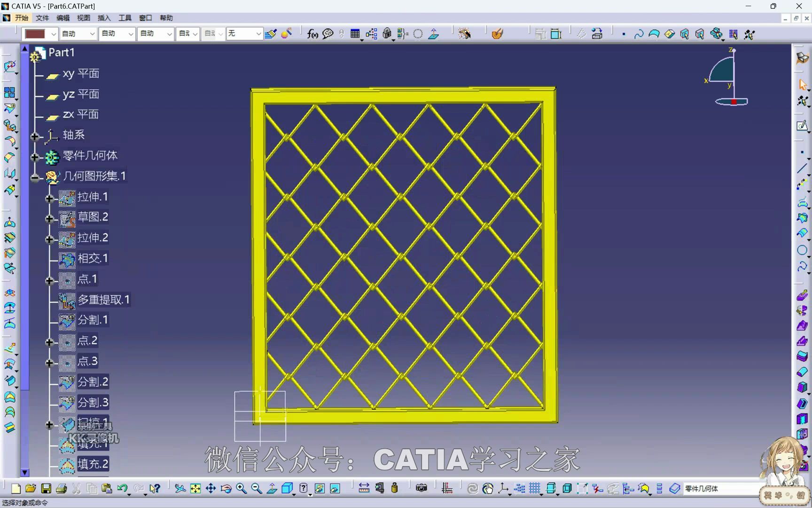Click the Undo arrow icon
Viewport: 812px width, 508px height.
pyautogui.click(x=123, y=489)
